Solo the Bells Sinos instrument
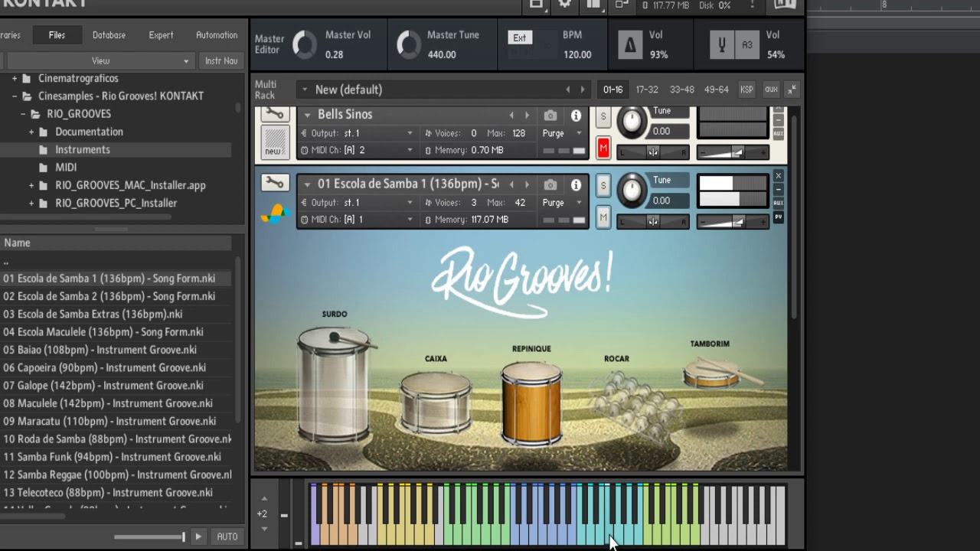This screenshot has width=980, height=551. tap(603, 118)
